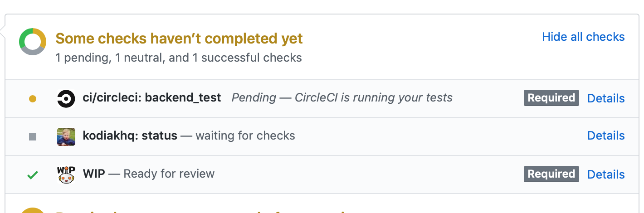The width and height of the screenshot is (644, 213).
Task: Open Details for kodiakhq status
Action: coord(605,136)
